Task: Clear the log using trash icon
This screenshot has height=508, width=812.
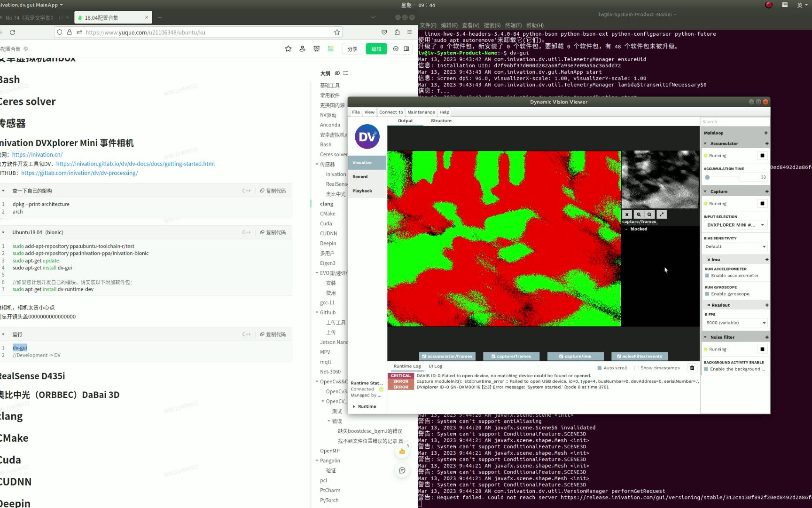Action: pyautogui.click(x=692, y=368)
